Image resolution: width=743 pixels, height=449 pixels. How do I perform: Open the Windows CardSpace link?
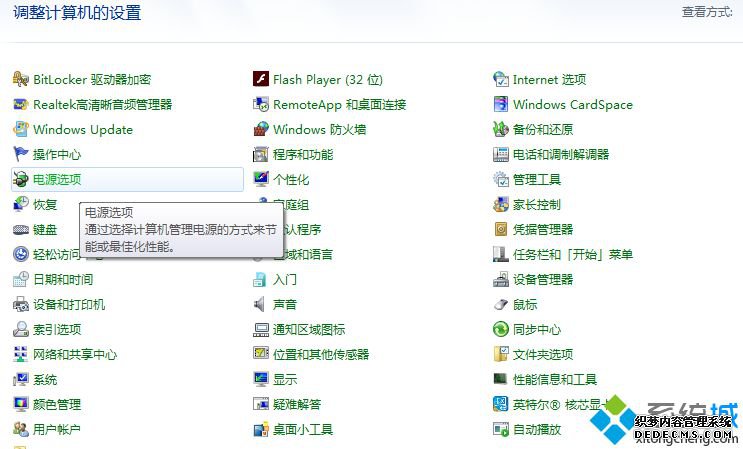pyautogui.click(x=573, y=105)
